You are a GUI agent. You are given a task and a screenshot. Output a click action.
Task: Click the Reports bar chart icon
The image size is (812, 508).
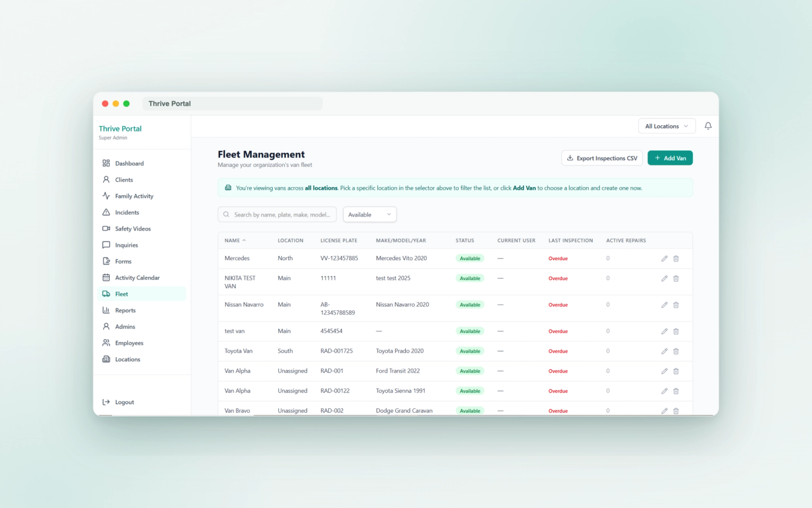106,310
